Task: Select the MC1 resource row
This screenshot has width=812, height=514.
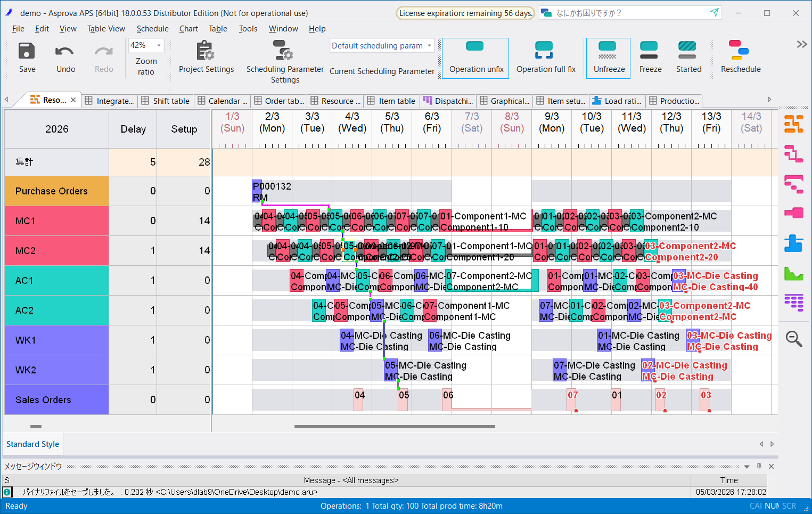Action: coord(56,221)
